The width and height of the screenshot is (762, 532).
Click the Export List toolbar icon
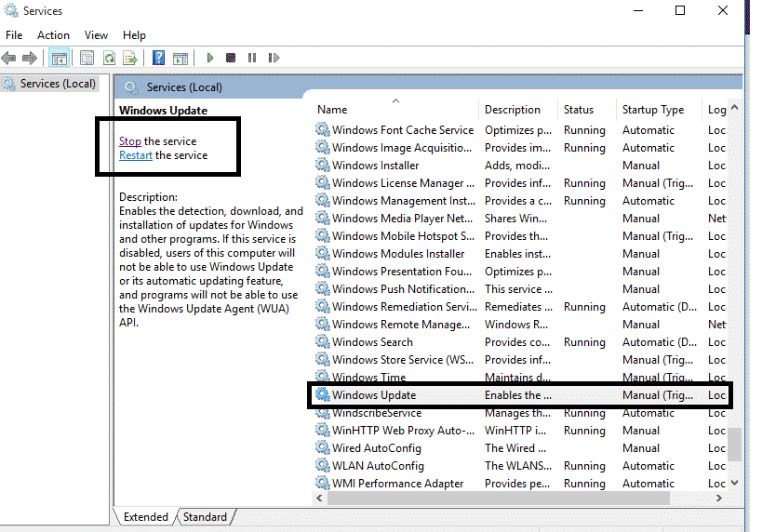[x=130, y=59]
